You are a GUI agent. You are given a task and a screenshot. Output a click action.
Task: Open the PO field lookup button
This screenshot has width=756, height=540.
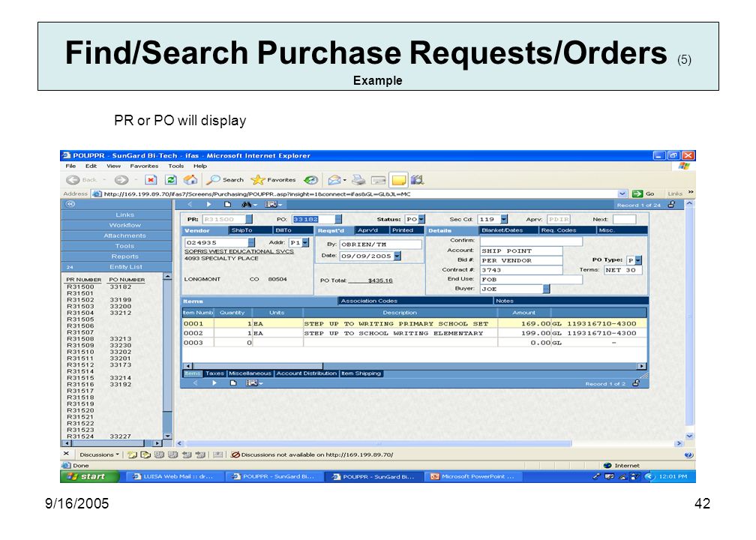338,219
